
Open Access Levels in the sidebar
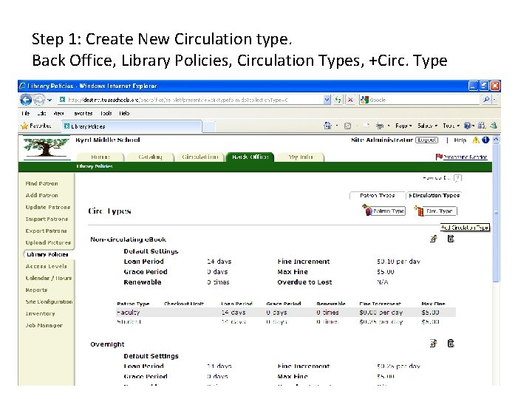[x=46, y=266]
